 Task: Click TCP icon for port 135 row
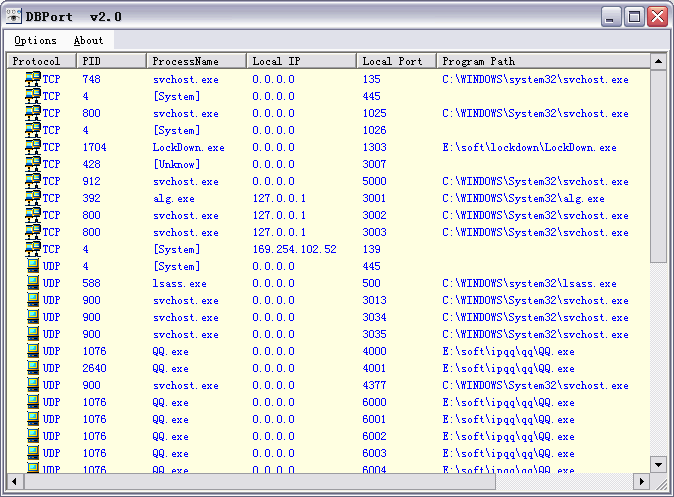(x=33, y=79)
